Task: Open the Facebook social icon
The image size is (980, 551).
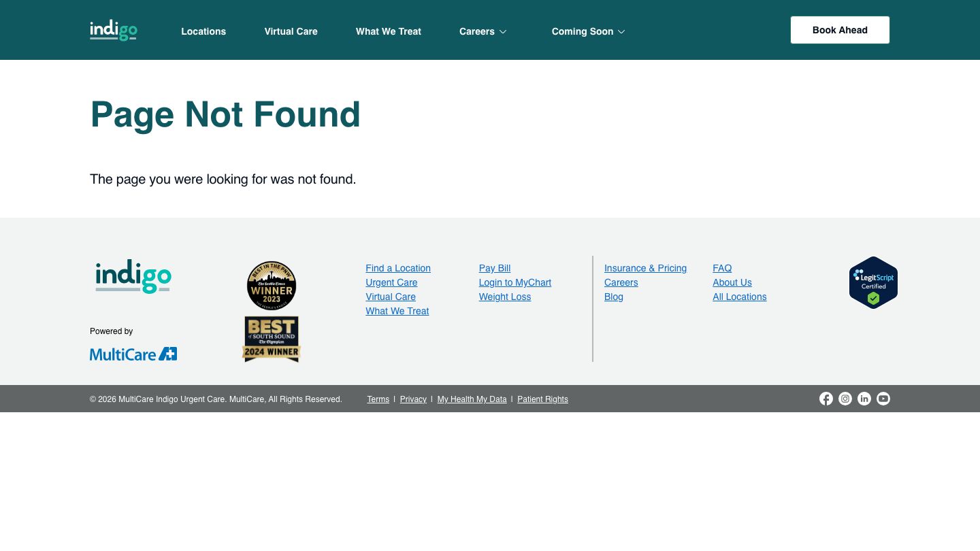Action: click(x=826, y=399)
